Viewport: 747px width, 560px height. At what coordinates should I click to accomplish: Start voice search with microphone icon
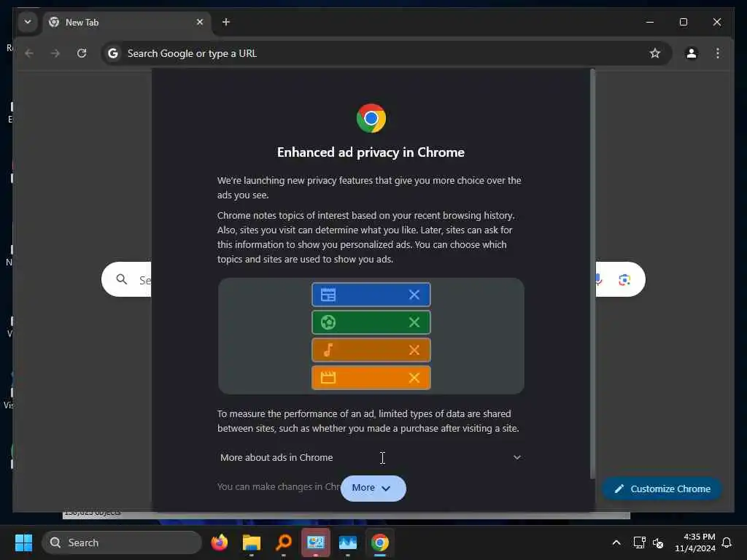point(599,279)
